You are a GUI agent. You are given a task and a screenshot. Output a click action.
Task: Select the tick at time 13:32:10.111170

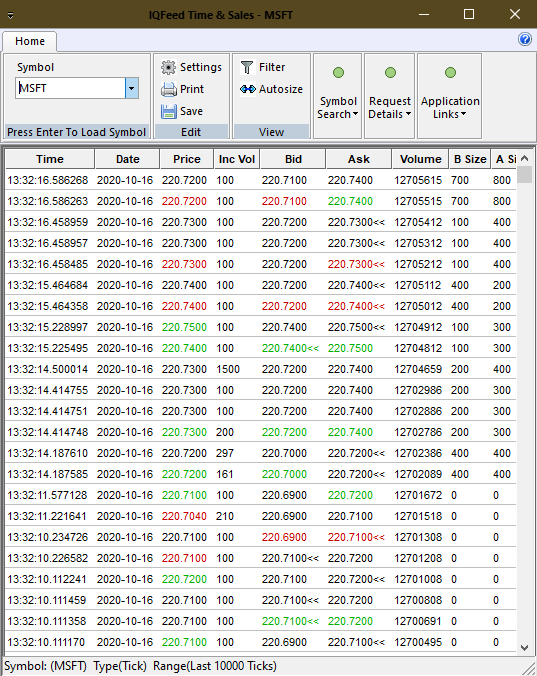261,642
